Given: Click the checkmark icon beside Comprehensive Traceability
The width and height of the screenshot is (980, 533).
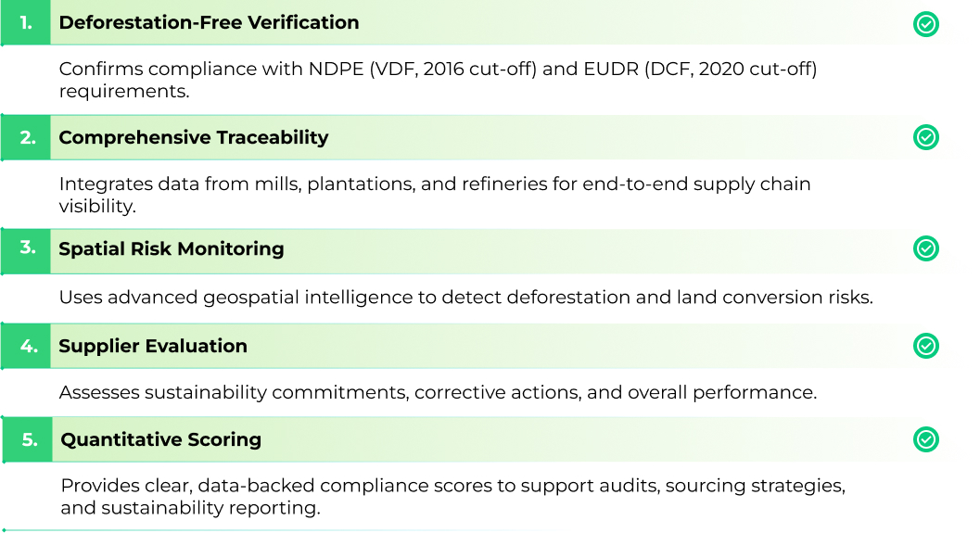Looking at the screenshot, I should [x=925, y=137].
